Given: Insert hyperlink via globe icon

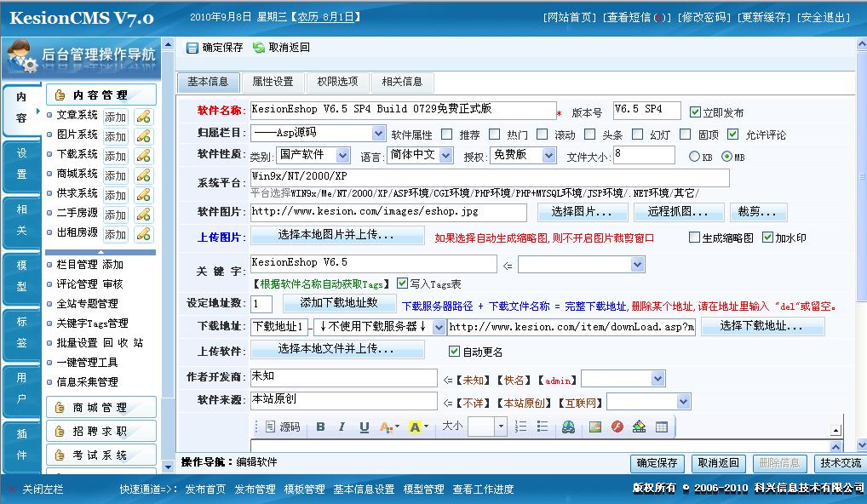Looking at the screenshot, I should [568, 427].
